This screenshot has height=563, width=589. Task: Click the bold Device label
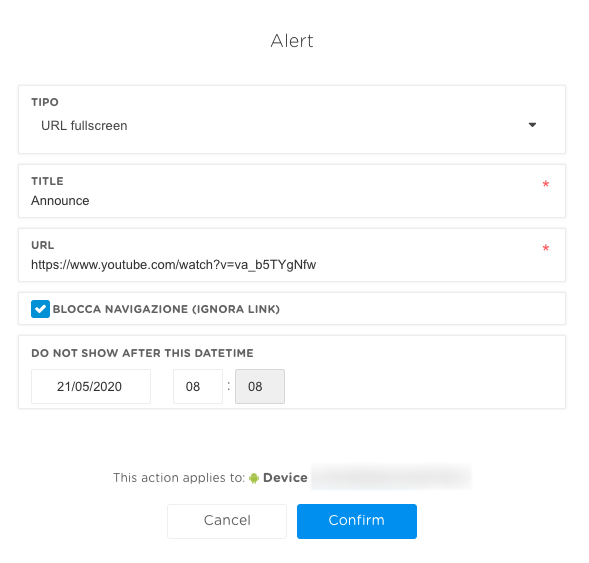coord(285,478)
